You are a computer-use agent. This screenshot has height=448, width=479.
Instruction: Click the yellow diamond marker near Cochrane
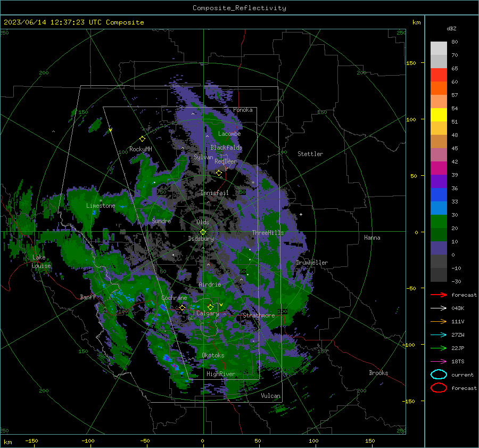pos(183,307)
